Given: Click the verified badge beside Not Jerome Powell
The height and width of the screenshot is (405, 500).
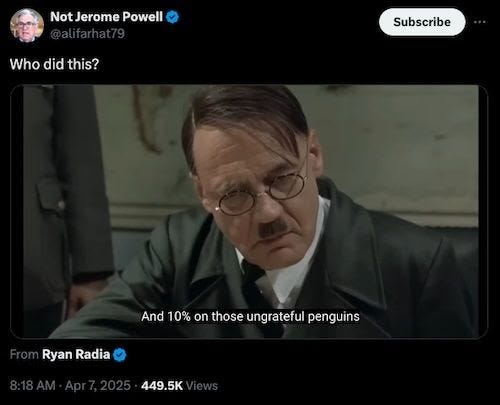Looking at the screenshot, I should point(172,17).
